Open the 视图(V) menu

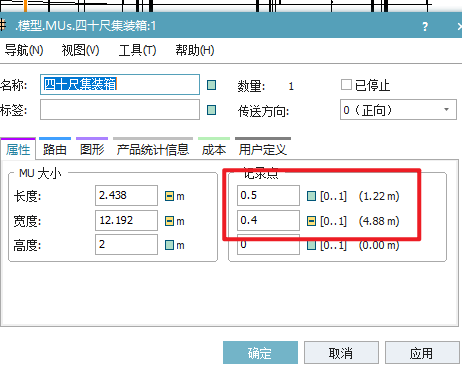click(x=80, y=50)
